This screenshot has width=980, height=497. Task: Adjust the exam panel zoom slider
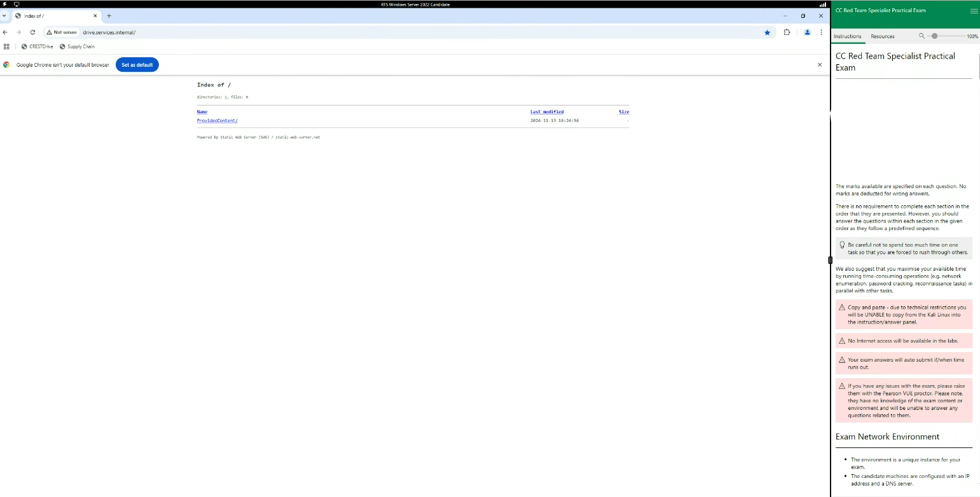[946, 36]
